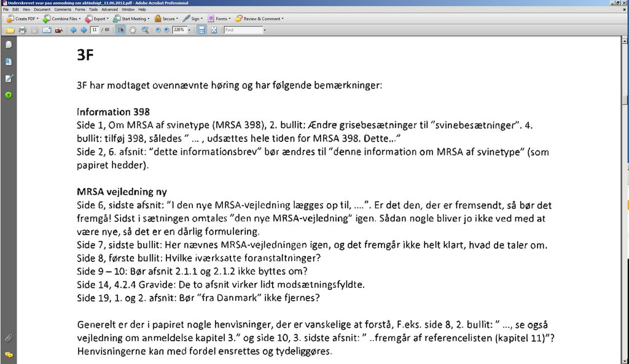629x364 pixels.
Task: Open the Comments menu
Action: (63, 9)
